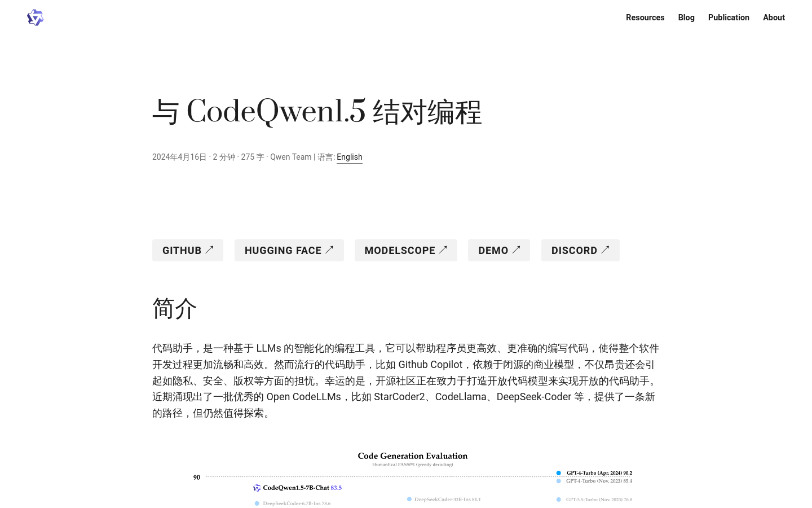
Task: Click the Qwen logo in the header
Action: (35, 17)
